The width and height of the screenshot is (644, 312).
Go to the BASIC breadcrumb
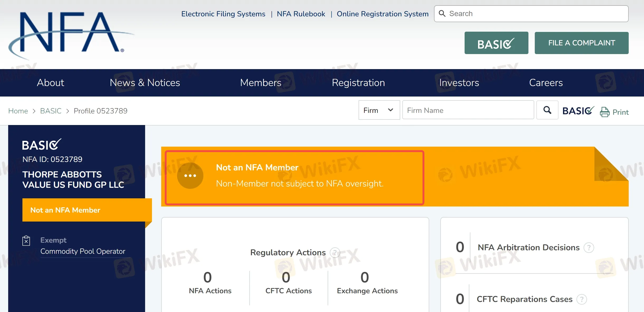[51, 111]
